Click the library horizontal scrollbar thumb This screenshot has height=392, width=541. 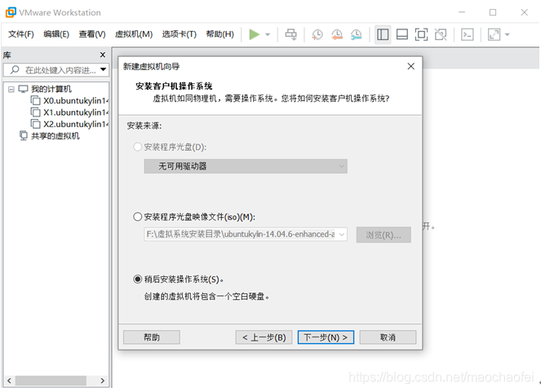(51, 381)
